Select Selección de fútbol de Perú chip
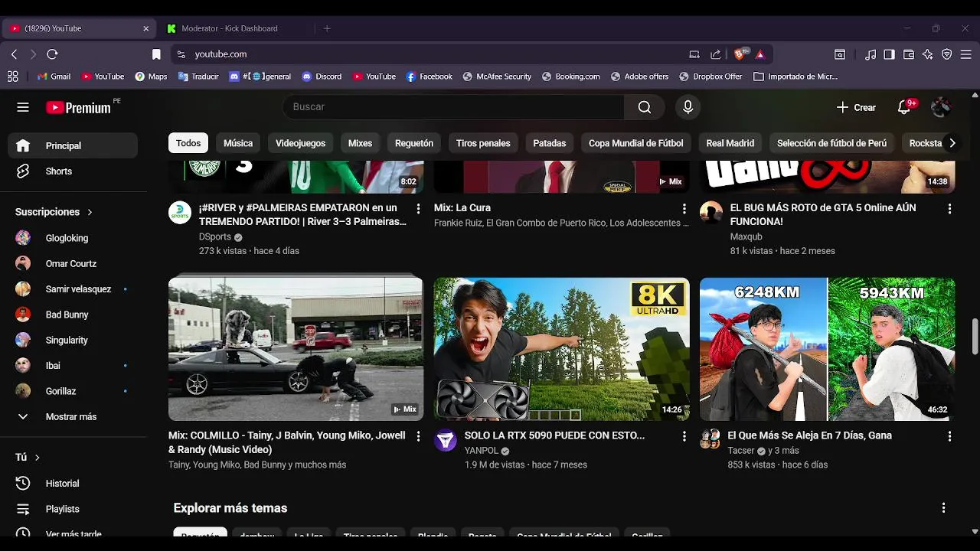Image resolution: width=980 pixels, height=551 pixels. pyautogui.click(x=831, y=143)
